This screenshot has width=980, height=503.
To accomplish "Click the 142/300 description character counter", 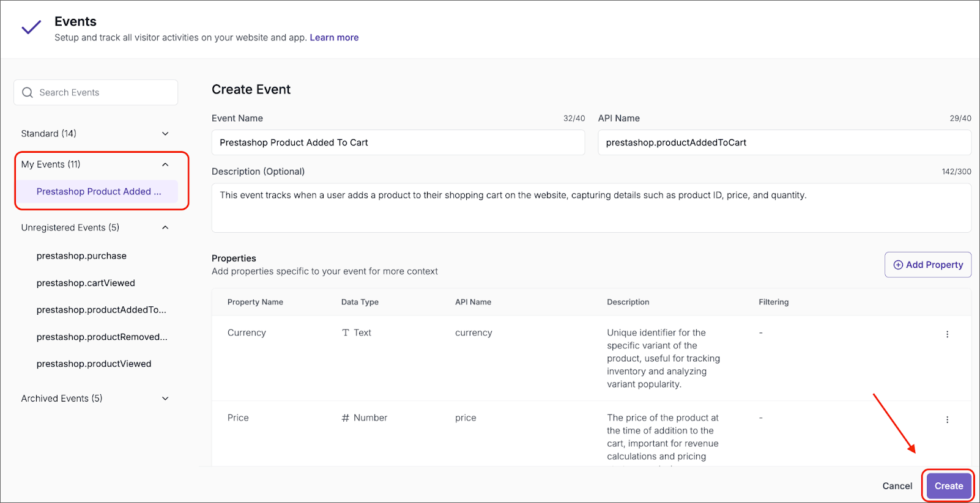I will pyautogui.click(x=956, y=172).
